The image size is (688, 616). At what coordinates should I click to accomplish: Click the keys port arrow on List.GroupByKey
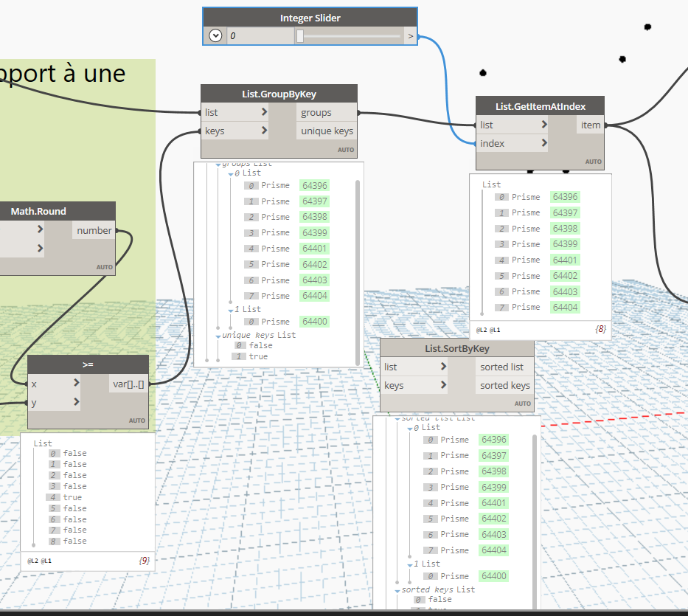tap(264, 131)
